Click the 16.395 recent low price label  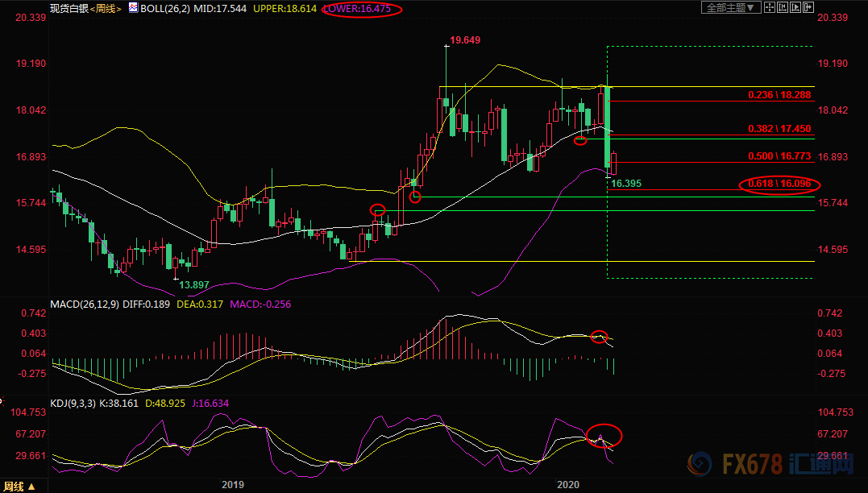click(626, 184)
